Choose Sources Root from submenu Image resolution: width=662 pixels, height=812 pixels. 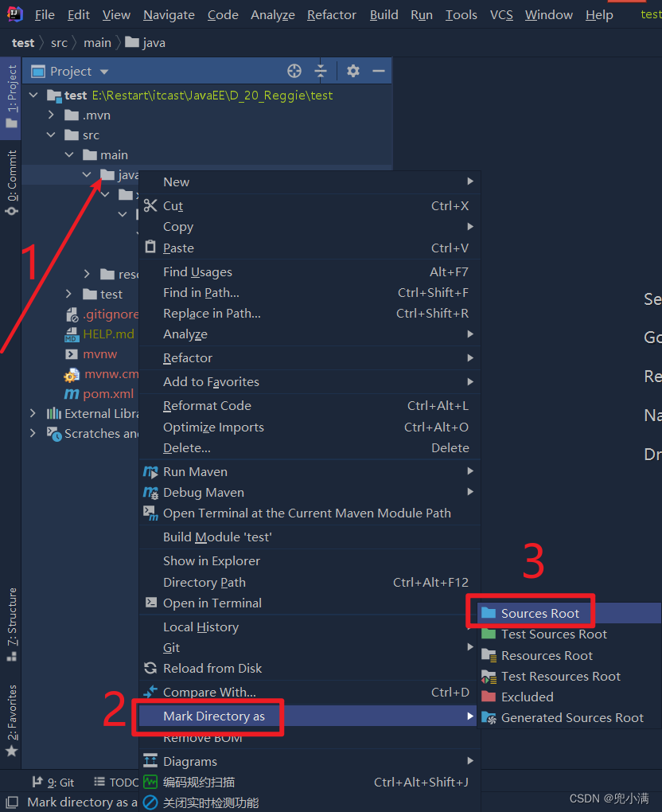click(570, 613)
